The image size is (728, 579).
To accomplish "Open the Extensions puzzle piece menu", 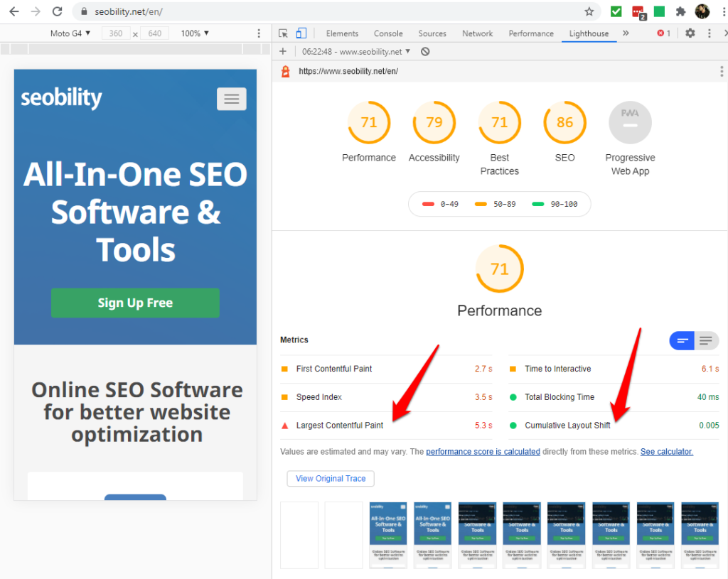I will coord(680,11).
